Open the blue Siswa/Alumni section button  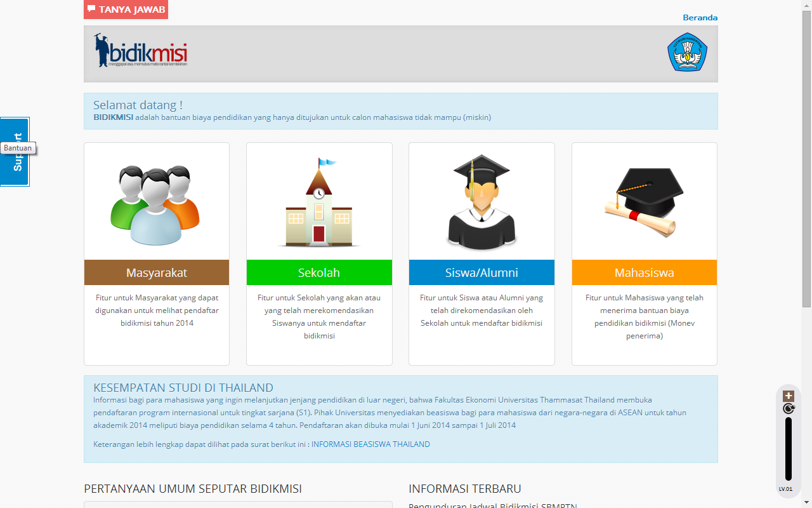point(481,272)
